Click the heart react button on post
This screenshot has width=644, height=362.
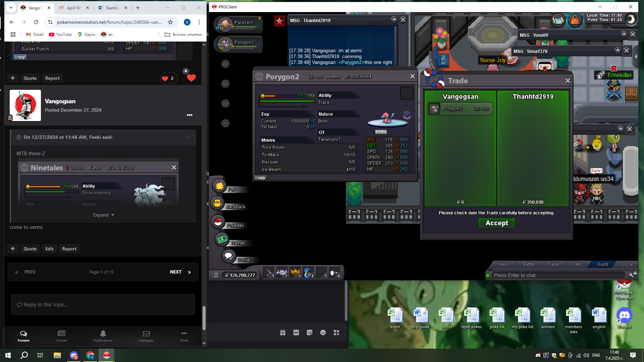coord(191,78)
